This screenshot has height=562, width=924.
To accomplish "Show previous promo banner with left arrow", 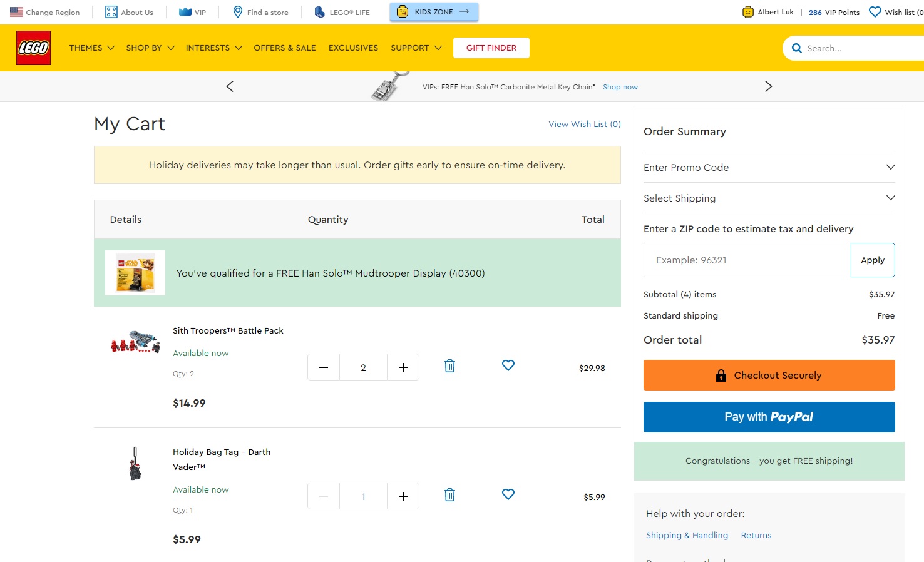I will pos(230,86).
